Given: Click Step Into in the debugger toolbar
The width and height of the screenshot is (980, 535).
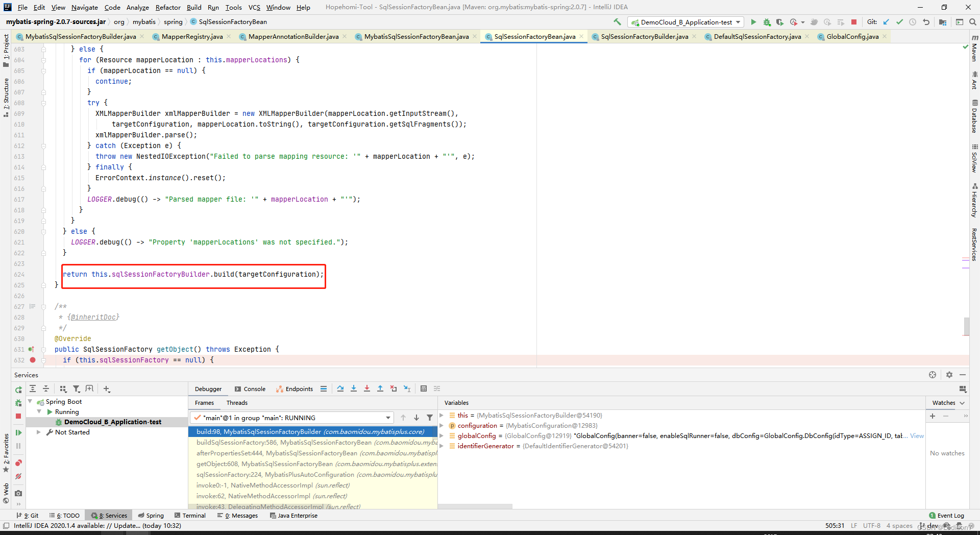Looking at the screenshot, I should pyautogui.click(x=354, y=388).
